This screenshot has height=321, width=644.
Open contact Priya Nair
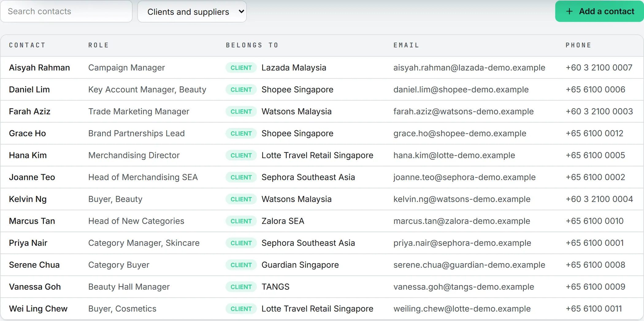point(28,243)
